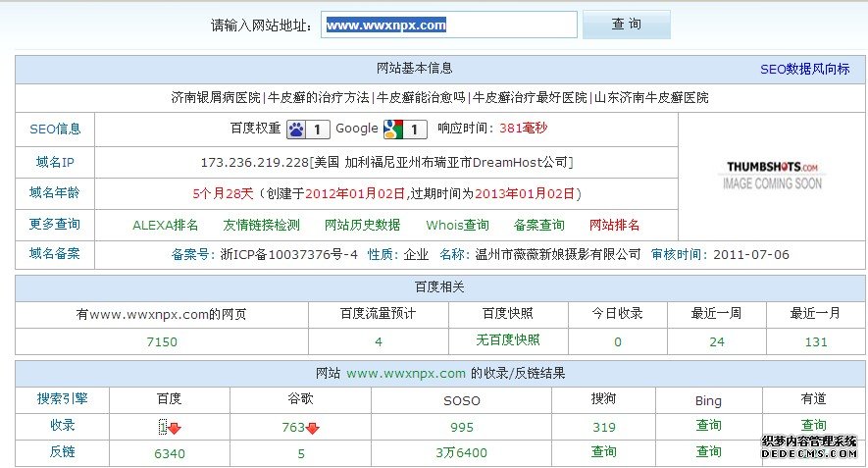Click the 谷歌 column header

click(x=300, y=398)
